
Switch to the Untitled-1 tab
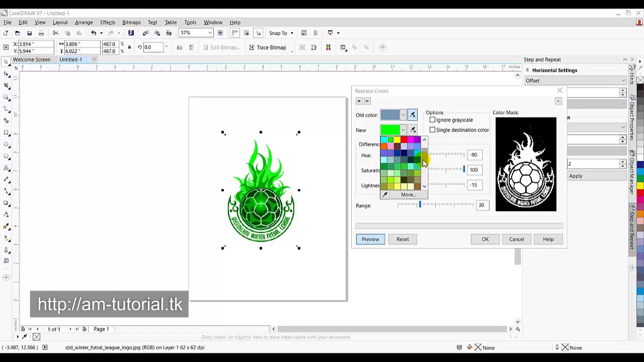(70, 60)
